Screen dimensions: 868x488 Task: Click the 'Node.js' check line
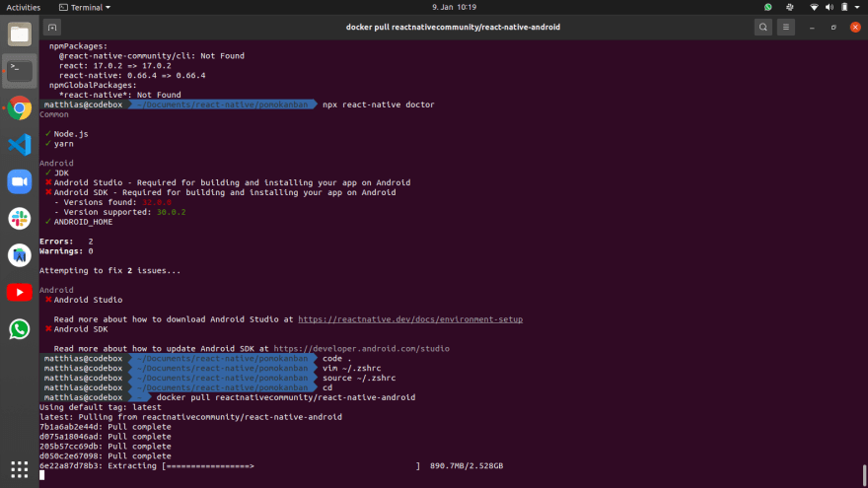pyautogui.click(x=66, y=134)
